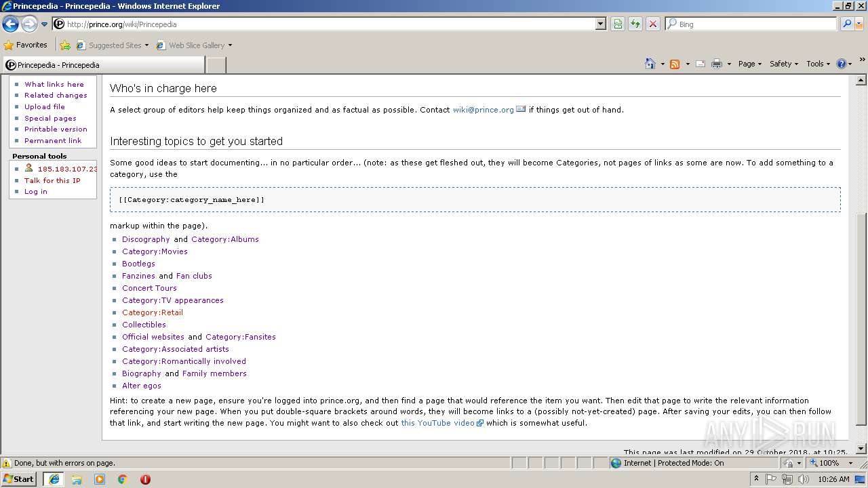Click the RSS feeds icon

click(x=675, y=64)
